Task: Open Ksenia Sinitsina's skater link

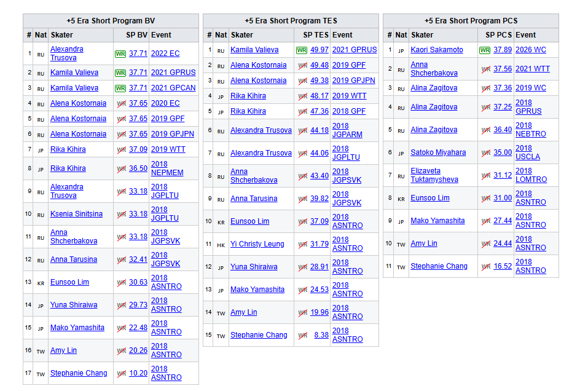Action: point(76,214)
